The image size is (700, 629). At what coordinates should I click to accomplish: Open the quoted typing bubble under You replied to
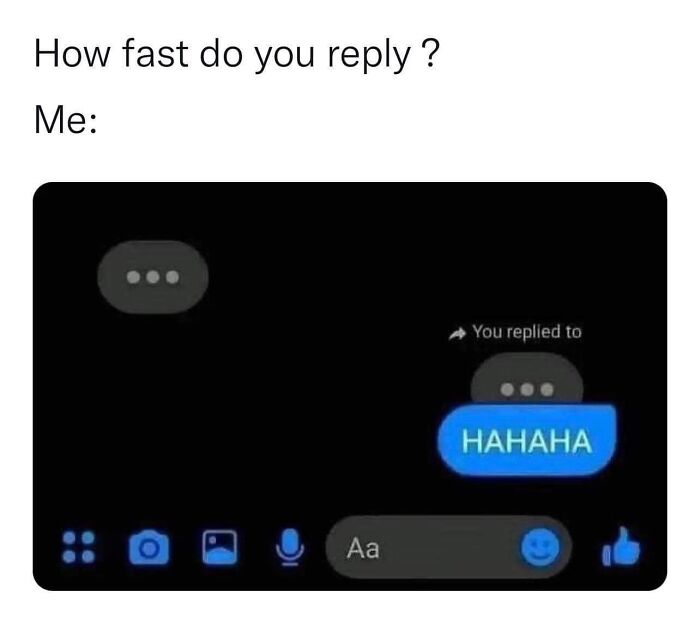[x=527, y=379]
